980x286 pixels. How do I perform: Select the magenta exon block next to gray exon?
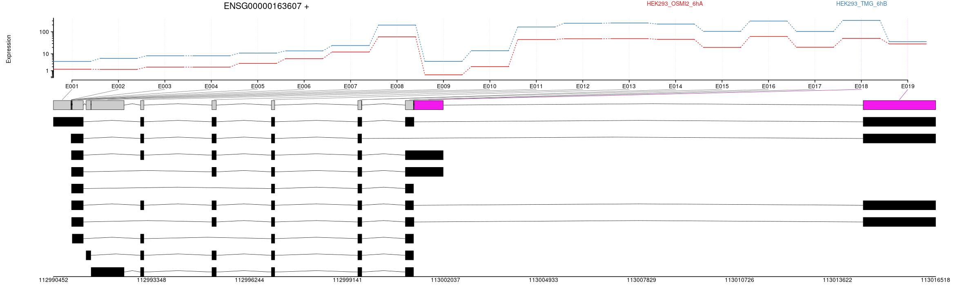[428, 105]
